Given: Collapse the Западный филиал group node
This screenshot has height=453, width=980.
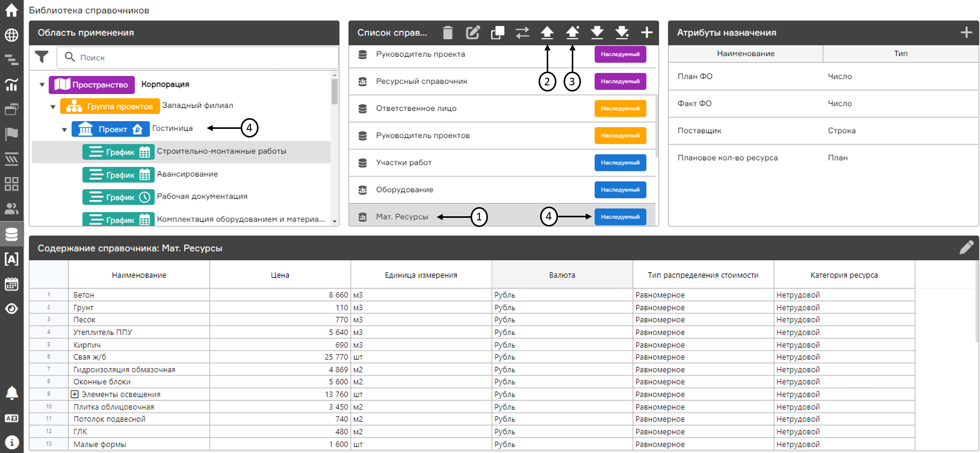Looking at the screenshot, I should 53,107.
